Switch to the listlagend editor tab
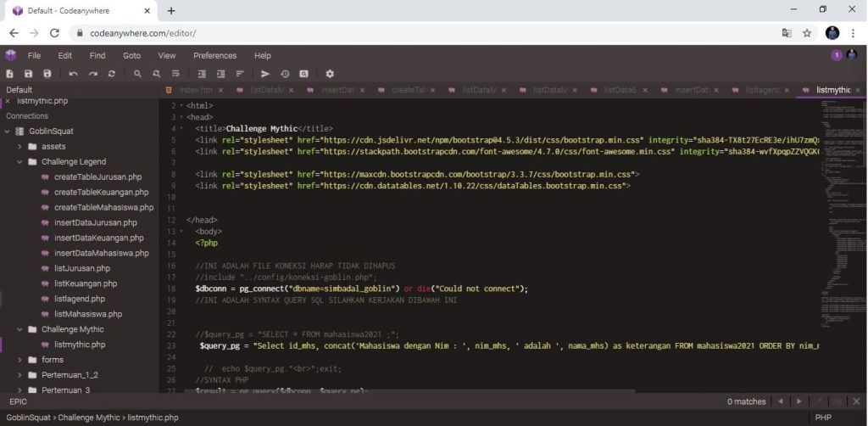This screenshot has width=868, height=426. point(762,90)
